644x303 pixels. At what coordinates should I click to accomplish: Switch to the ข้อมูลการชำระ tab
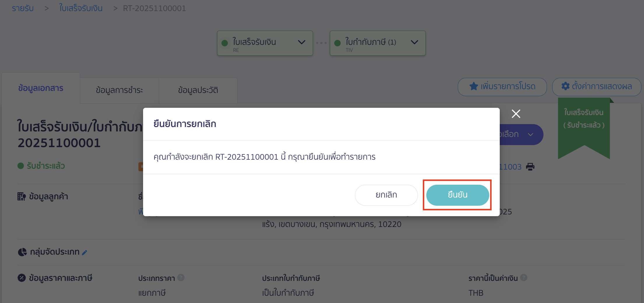click(119, 90)
